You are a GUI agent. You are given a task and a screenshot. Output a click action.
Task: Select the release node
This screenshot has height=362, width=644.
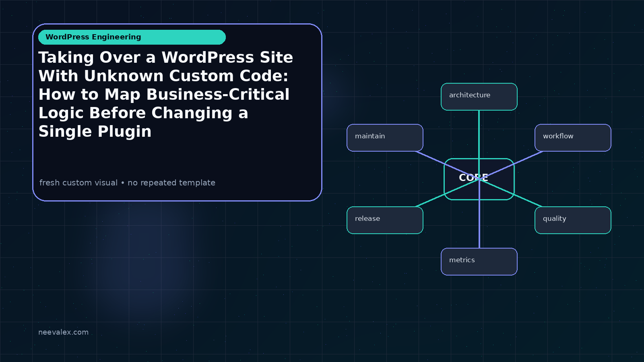pyautogui.click(x=385, y=220)
